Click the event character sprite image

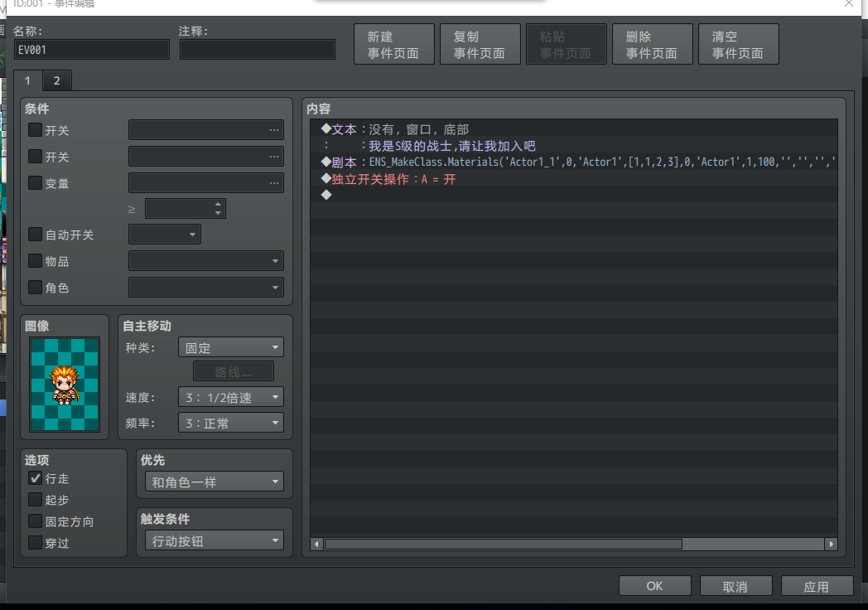pos(65,385)
